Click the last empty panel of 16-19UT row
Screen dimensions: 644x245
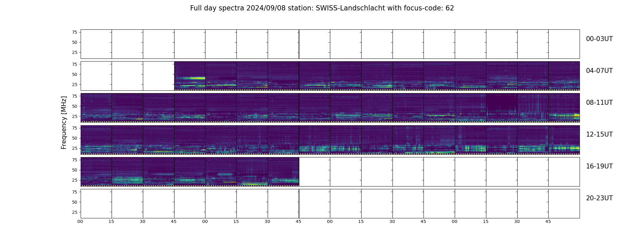[564, 171]
